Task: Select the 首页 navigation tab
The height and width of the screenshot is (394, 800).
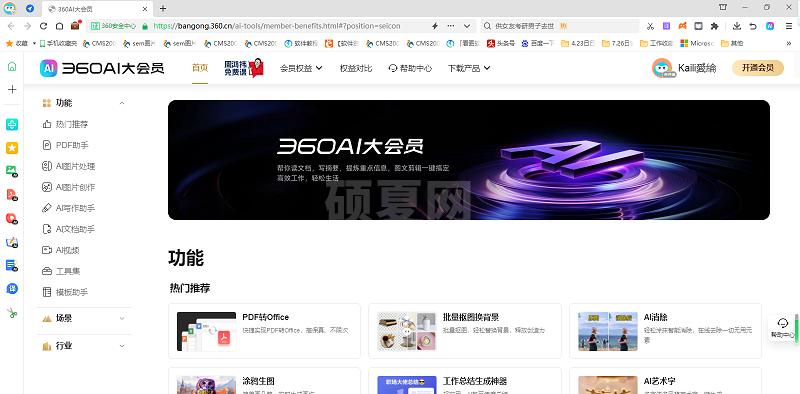Action: click(x=200, y=68)
